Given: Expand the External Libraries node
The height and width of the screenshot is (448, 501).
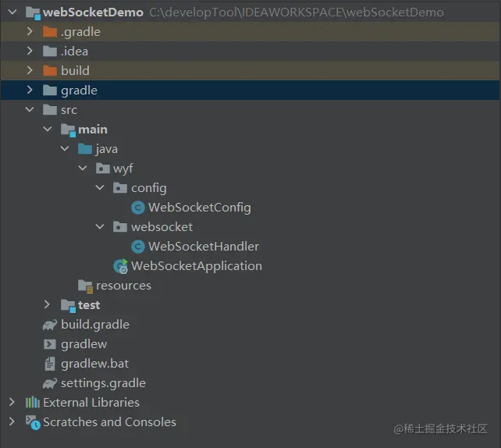Looking at the screenshot, I should click(12, 403).
